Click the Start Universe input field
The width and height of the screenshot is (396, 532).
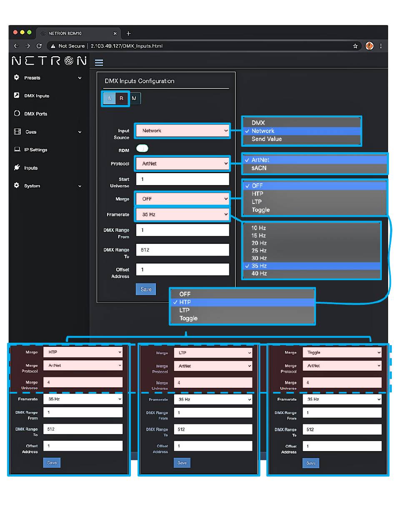click(x=183, y=179)
